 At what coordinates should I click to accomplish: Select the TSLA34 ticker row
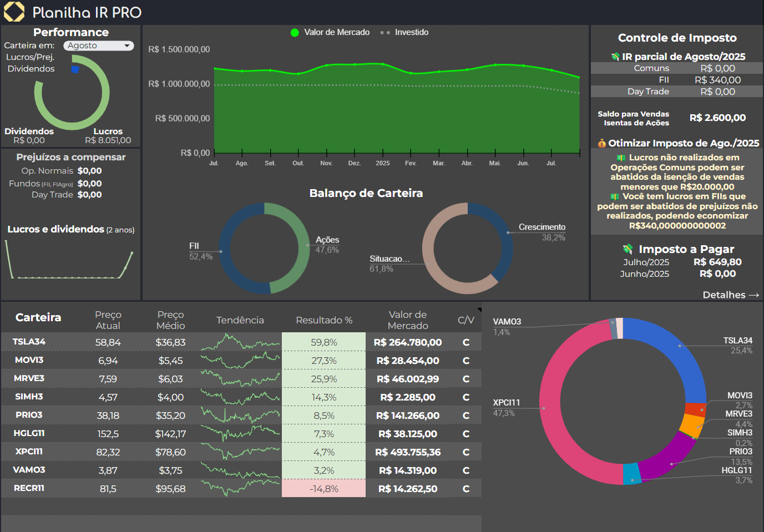tap(241, 342)
